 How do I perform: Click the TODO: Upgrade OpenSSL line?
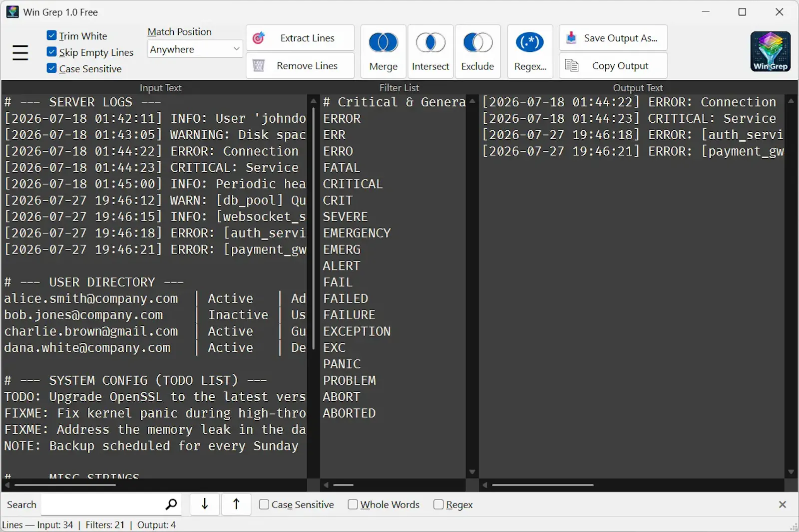pos(155,397)
